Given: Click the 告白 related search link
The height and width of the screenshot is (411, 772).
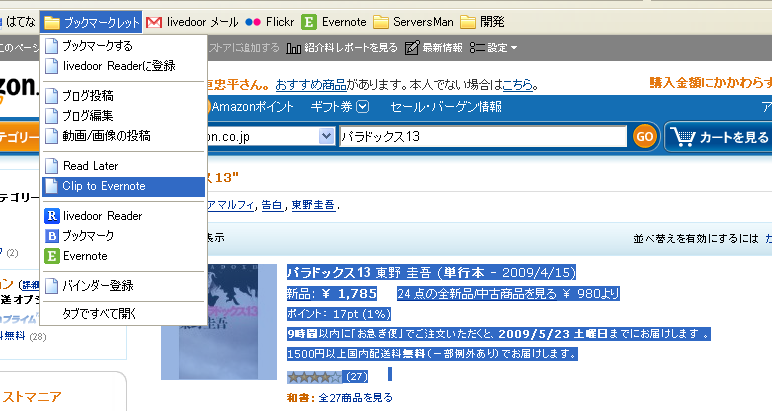Looking at the screenshot, I should coord(272,205).
